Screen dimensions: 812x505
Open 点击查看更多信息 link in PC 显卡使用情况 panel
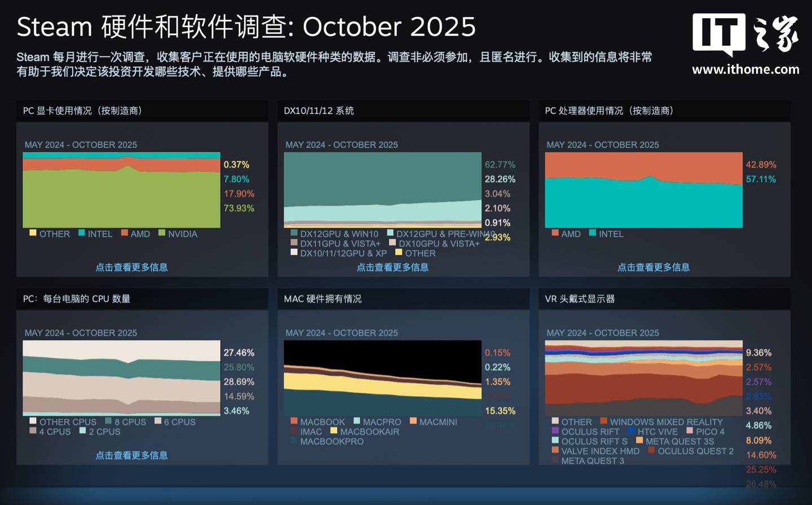(x=131, y=267)
